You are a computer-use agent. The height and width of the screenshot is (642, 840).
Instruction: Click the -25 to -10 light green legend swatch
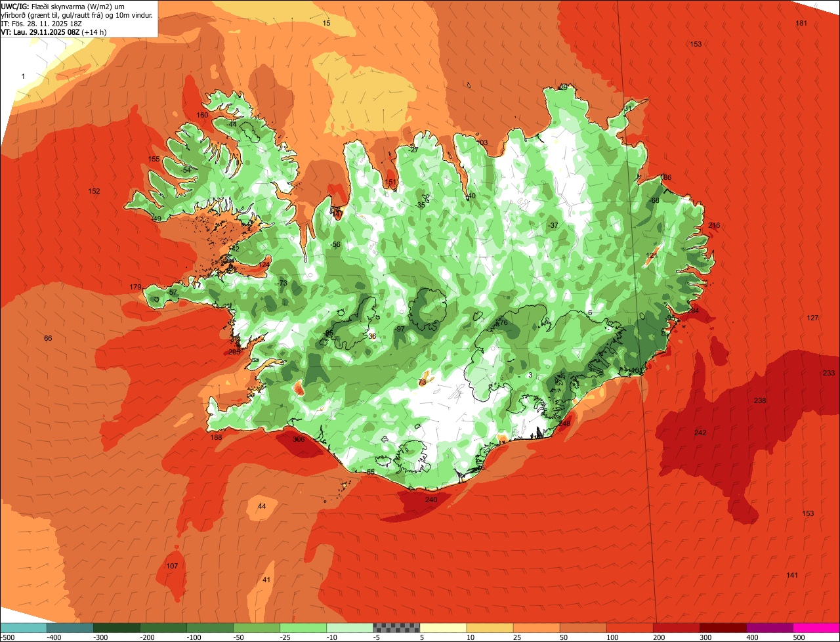tap(303, 628)
